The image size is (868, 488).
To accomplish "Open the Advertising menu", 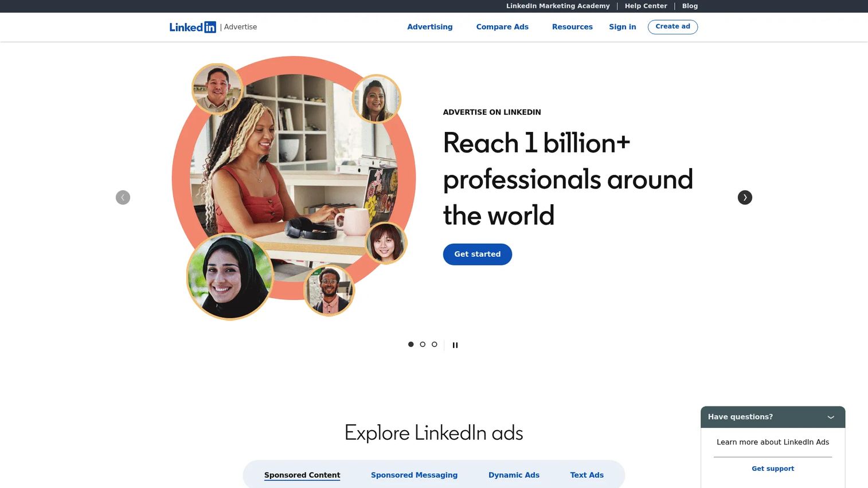I will click(430, 27).
